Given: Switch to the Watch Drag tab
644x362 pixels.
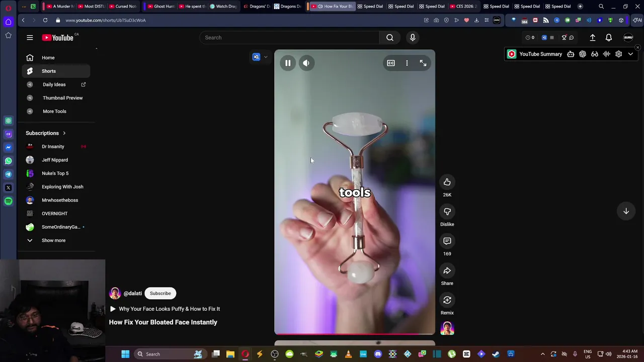Looking at the screenshot, I should point(223,7).
